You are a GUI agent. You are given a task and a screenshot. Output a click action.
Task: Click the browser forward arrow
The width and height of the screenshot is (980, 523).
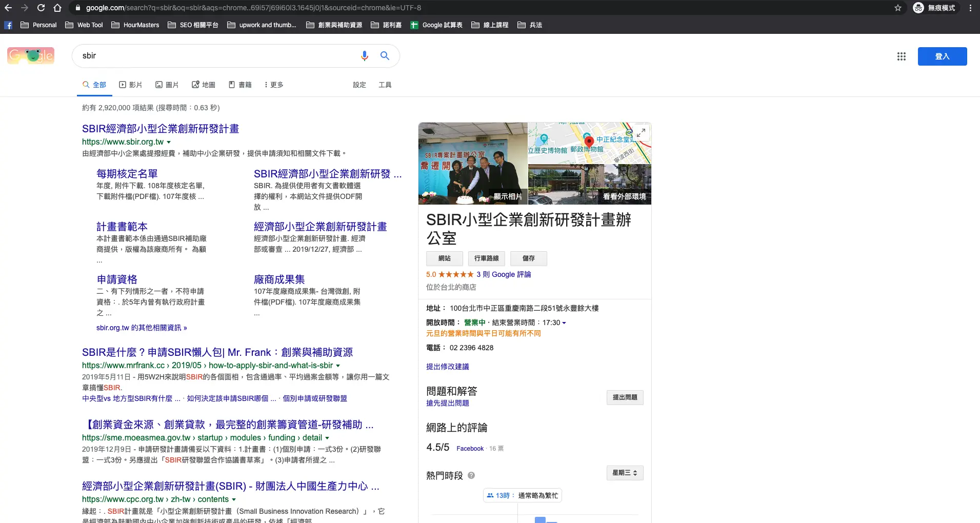(24, 8)
